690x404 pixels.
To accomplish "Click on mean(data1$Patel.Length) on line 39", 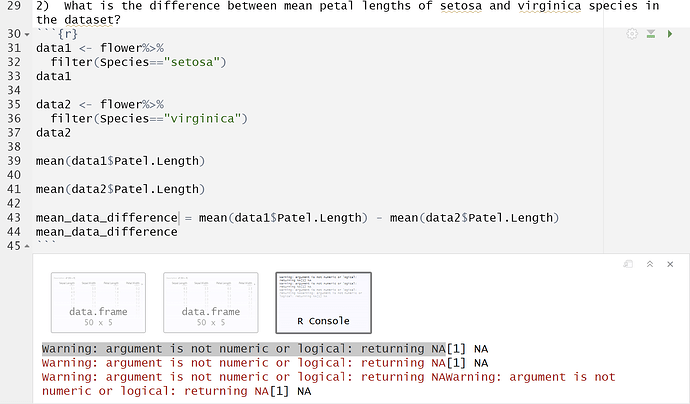I will [x=121, y=161].
